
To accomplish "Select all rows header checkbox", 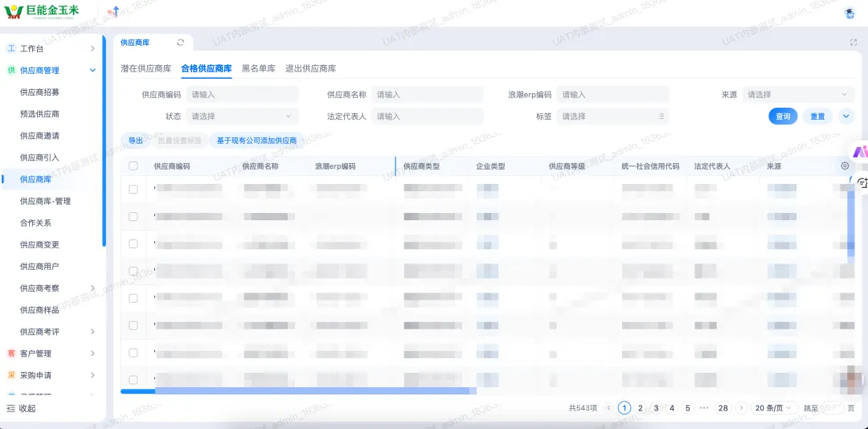I will click(x=133, y=166).
